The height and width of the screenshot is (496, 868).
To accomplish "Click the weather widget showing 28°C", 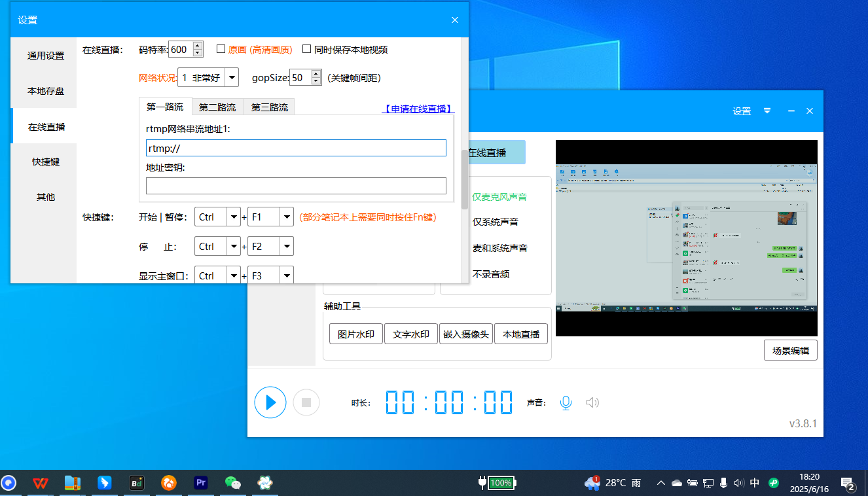I will coord(613,483).
